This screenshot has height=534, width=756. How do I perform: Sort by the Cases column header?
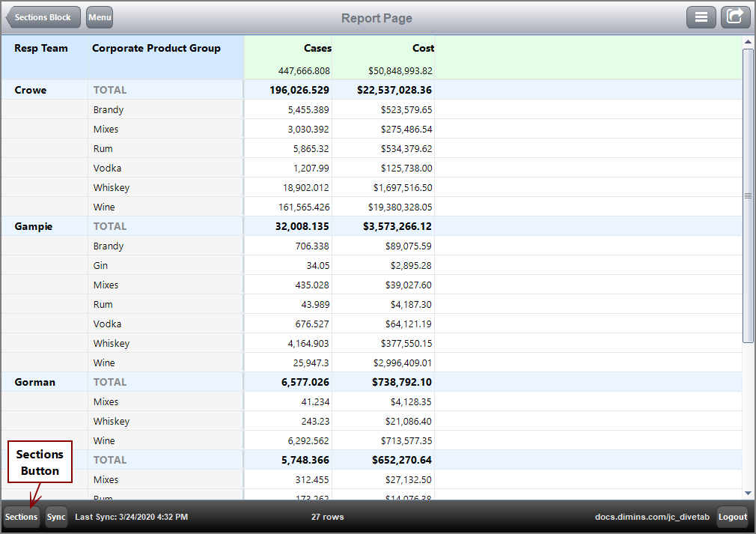[317, 48]
